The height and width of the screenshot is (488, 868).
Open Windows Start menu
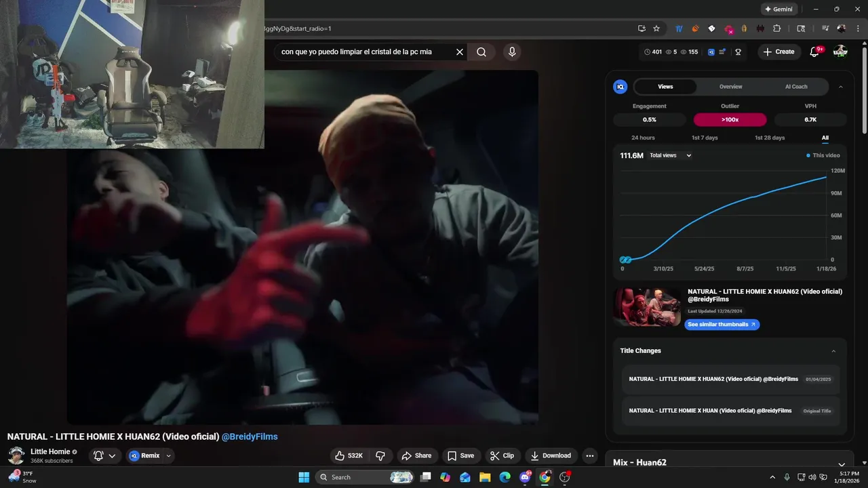point(304,477)
